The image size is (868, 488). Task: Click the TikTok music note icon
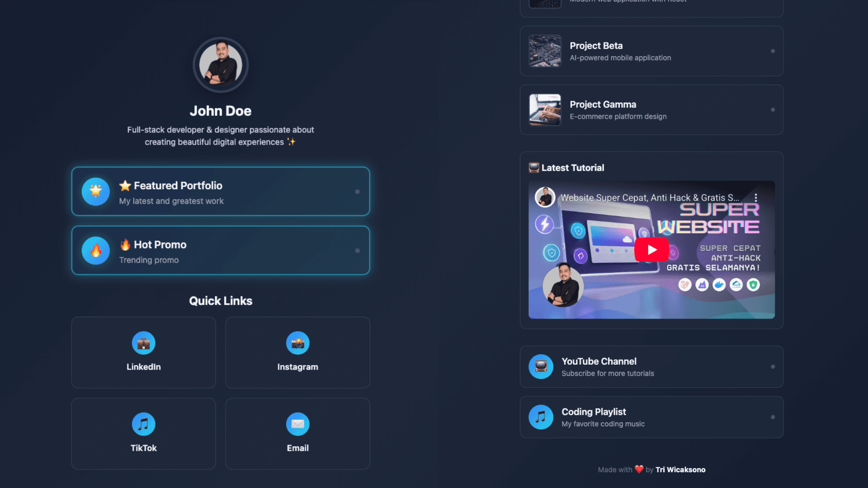coord(144,424)
